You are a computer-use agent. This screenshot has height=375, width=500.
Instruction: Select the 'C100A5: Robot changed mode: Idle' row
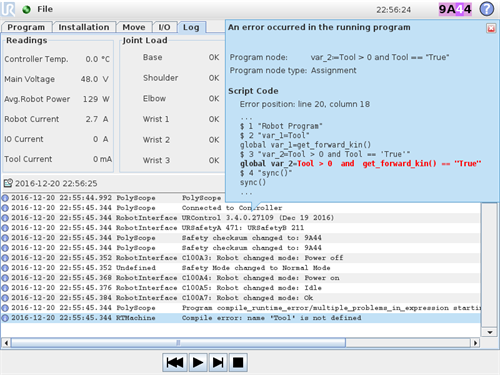coord(240,288)
